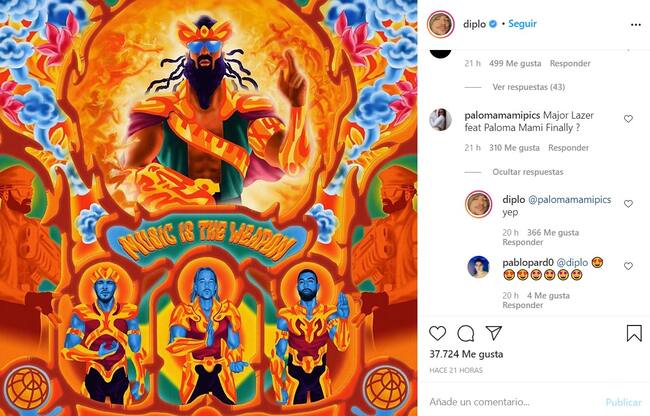Image resolution: width=650 pixels, height=416 pixels.
Task: Like palomamamipics comment heart
Action: point(628,119)
